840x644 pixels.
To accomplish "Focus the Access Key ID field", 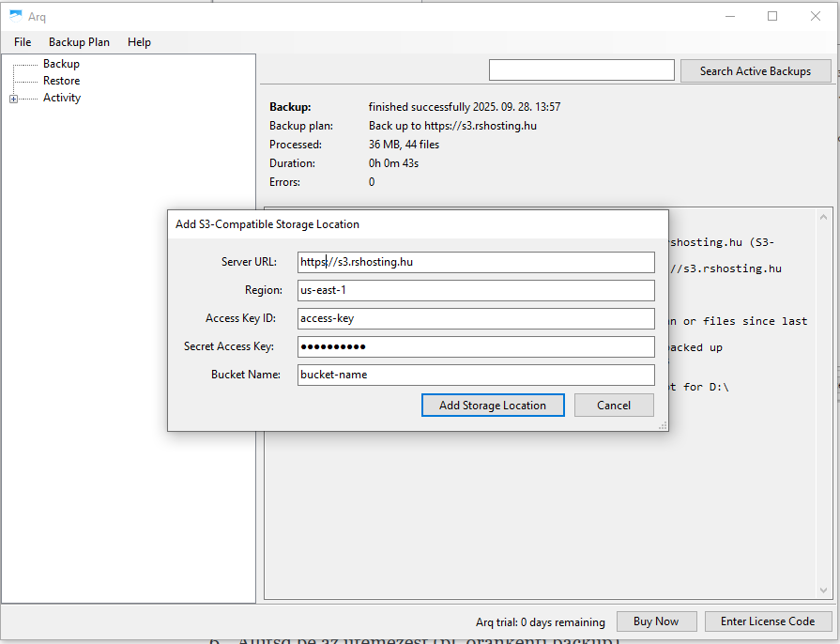I will [475, 318].
